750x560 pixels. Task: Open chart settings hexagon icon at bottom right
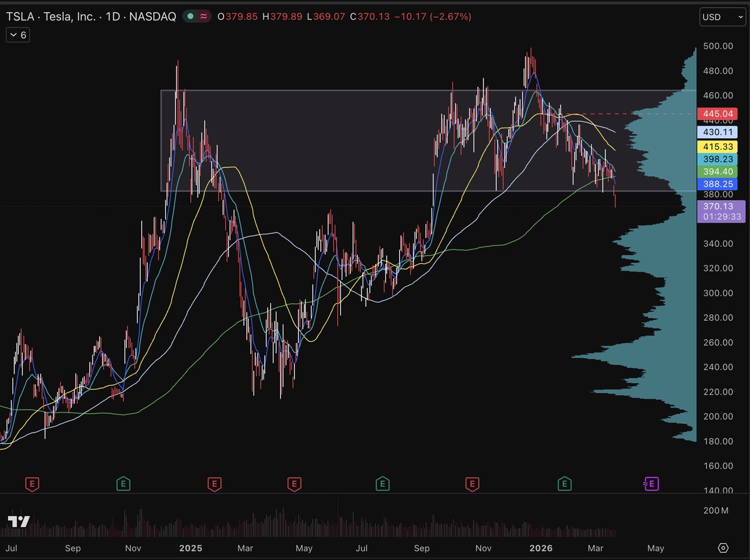[723, 547]
